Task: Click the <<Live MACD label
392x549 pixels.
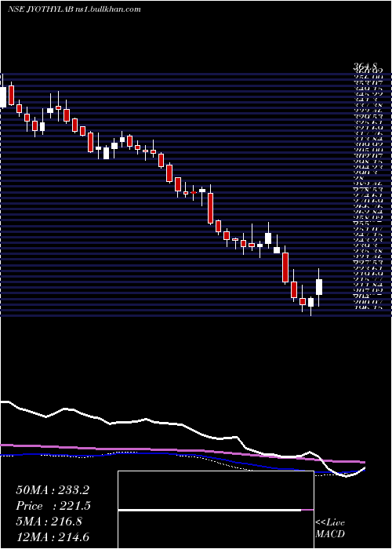Action: 330,529
